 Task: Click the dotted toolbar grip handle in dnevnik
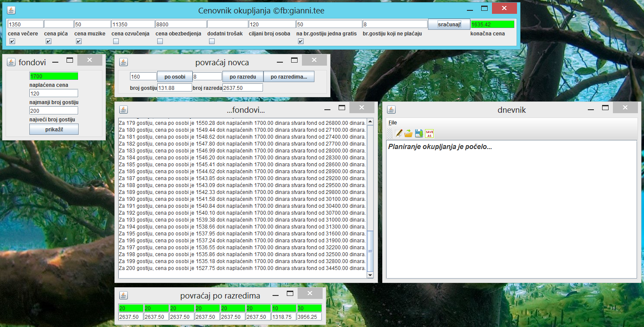pyautogui.click(x=390, y=133)
